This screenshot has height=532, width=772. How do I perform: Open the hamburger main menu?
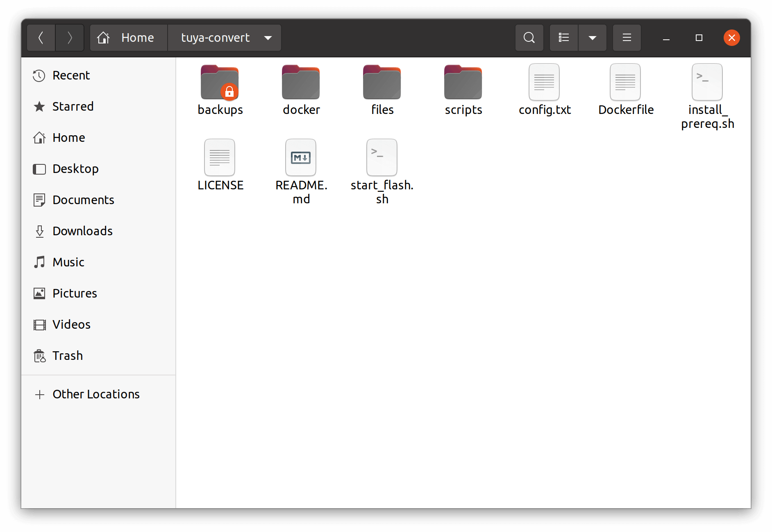coord(627,38)
